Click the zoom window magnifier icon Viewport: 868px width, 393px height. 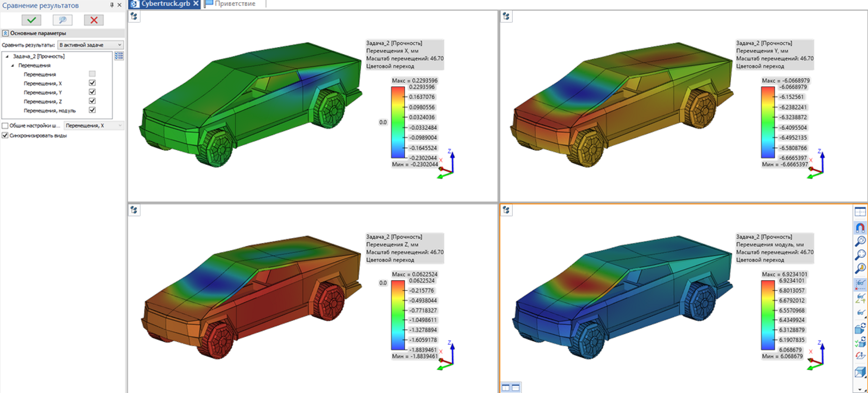(x=860, y=241)
